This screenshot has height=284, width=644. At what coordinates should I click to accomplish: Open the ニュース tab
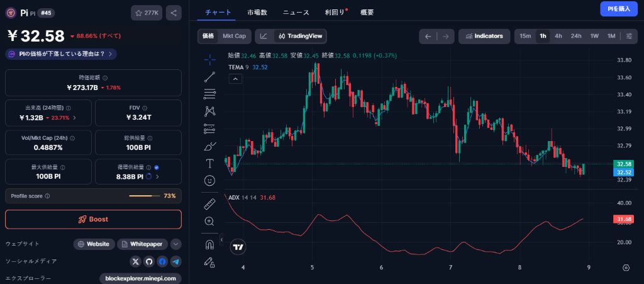tap(296, 13)
